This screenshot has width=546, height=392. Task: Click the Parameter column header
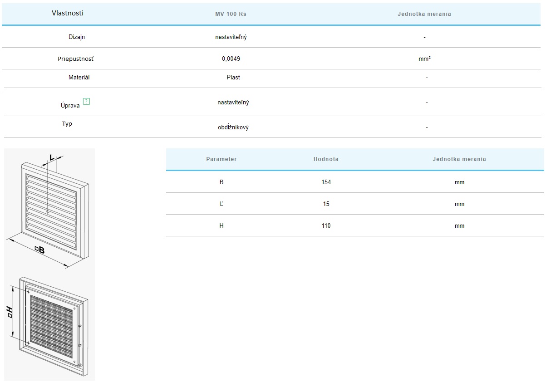221,159
